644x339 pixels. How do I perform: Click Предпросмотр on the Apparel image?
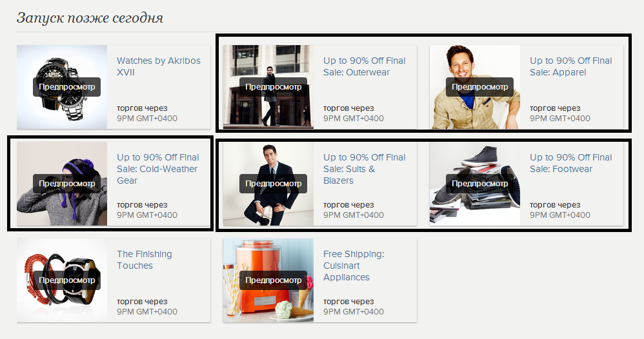(479, 87)
